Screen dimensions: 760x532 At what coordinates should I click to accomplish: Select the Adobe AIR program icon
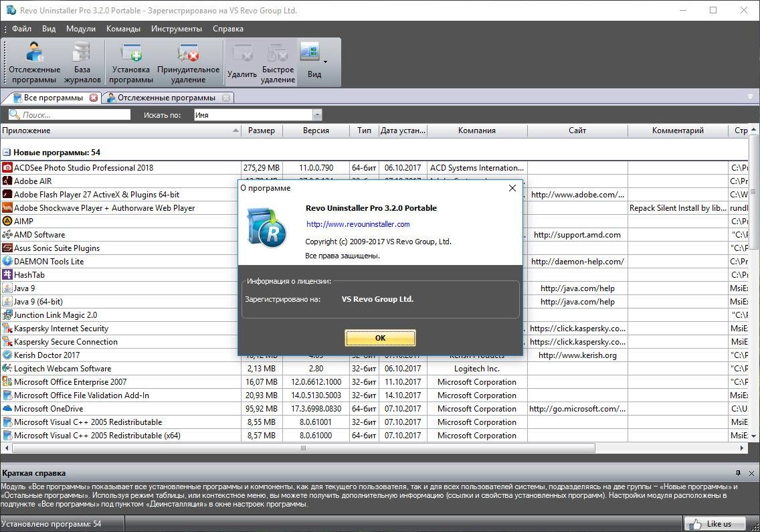(7, 181)
